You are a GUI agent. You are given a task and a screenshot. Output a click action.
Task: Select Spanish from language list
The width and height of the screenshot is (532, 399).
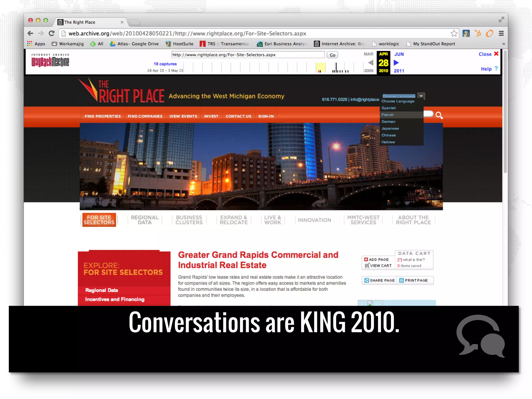pyautogui.click(x=402, y=108)
